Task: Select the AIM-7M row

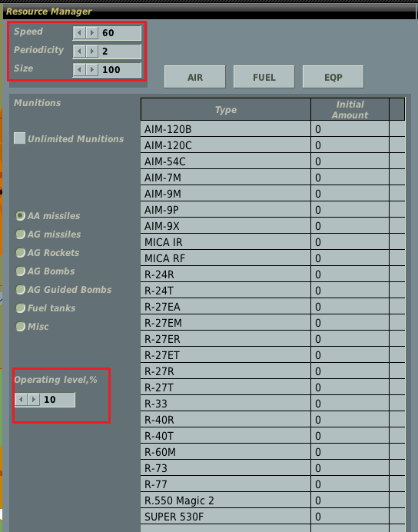Action: tap(273, 178)
